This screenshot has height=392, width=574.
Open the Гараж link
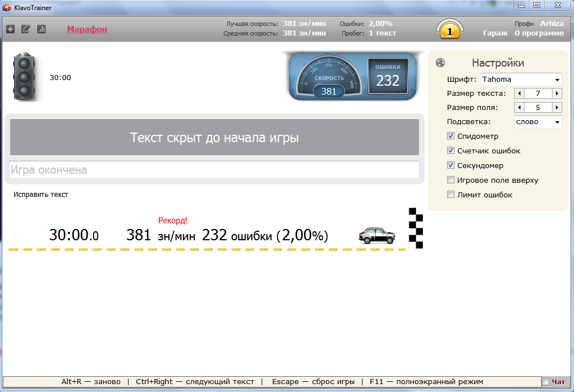click(495, 33)
